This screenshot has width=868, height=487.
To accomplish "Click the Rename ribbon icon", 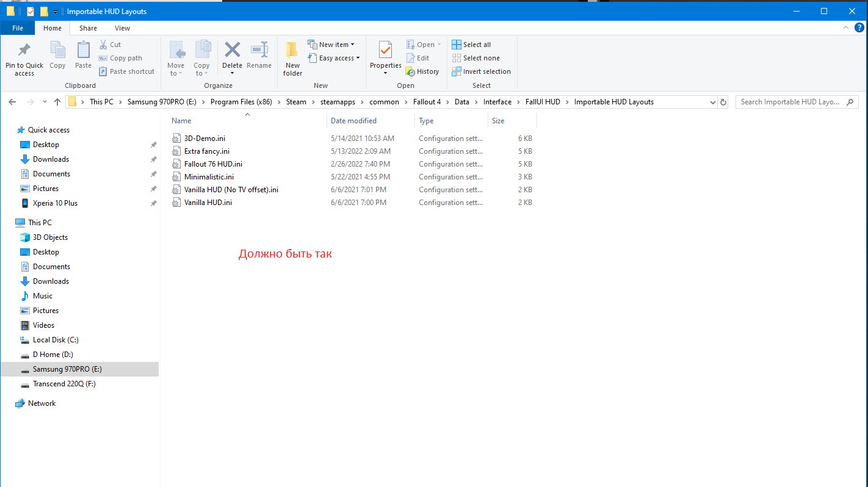I will click(x=259, y=50).
